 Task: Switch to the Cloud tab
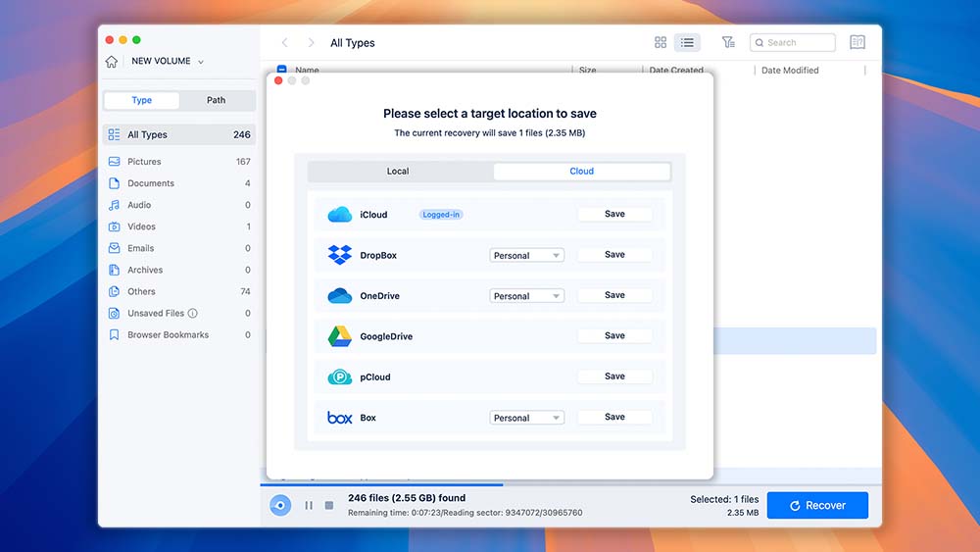(582, 172)
